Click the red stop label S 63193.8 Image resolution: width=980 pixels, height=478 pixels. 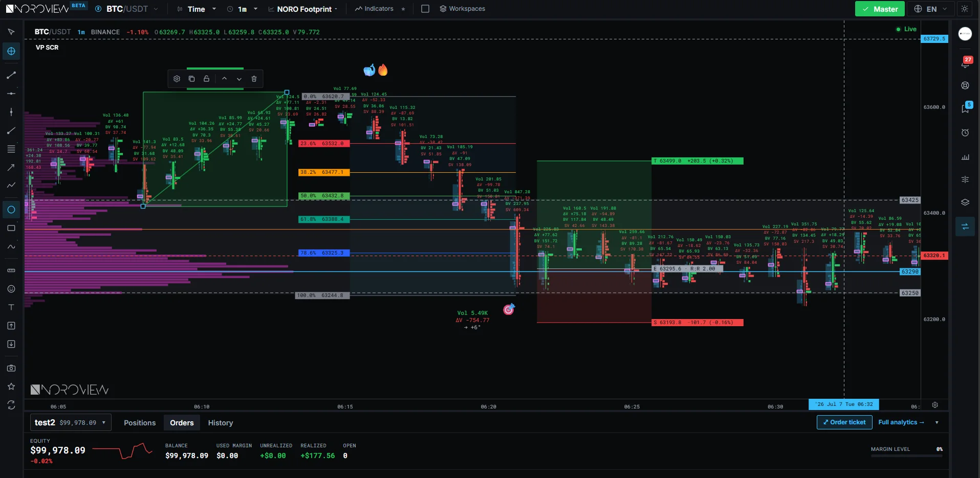pyautogui.click(x=697, y=323)
